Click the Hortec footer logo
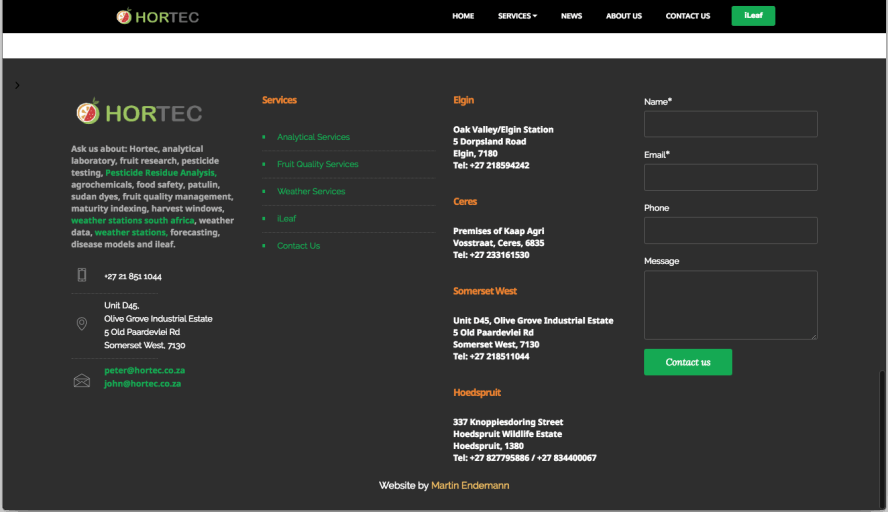The height and width of the screenshot is (512, 888). pyautogui.click(x=139, y=112)
